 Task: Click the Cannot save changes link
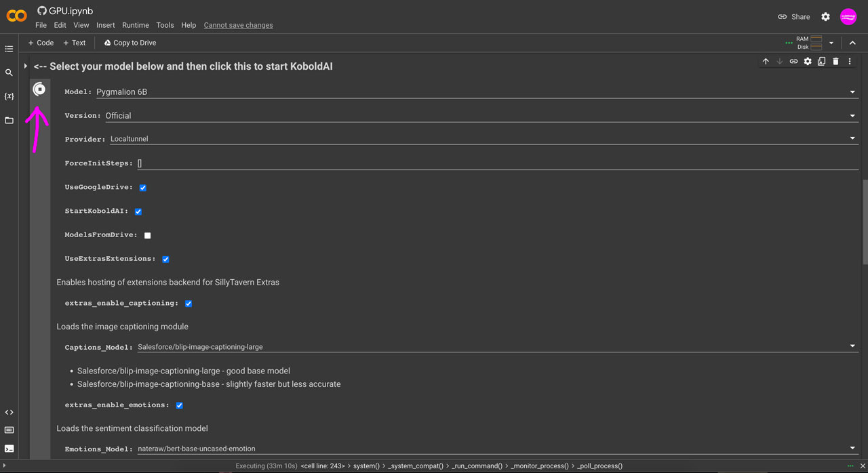(x=239, y=25)
